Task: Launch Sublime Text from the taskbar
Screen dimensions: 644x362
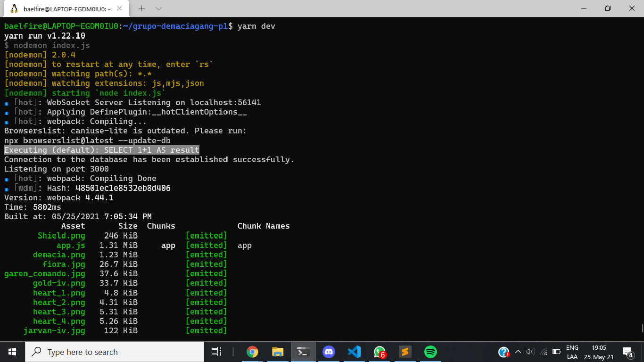Action: pyautogui.click(x=405, y=352)
